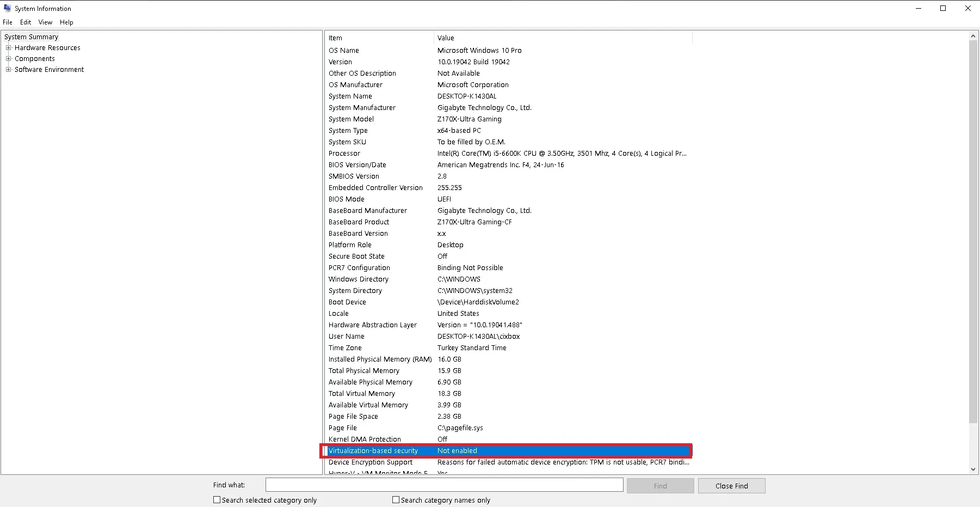
Task: Expand the Software Environment tree node
Action: 9,70
